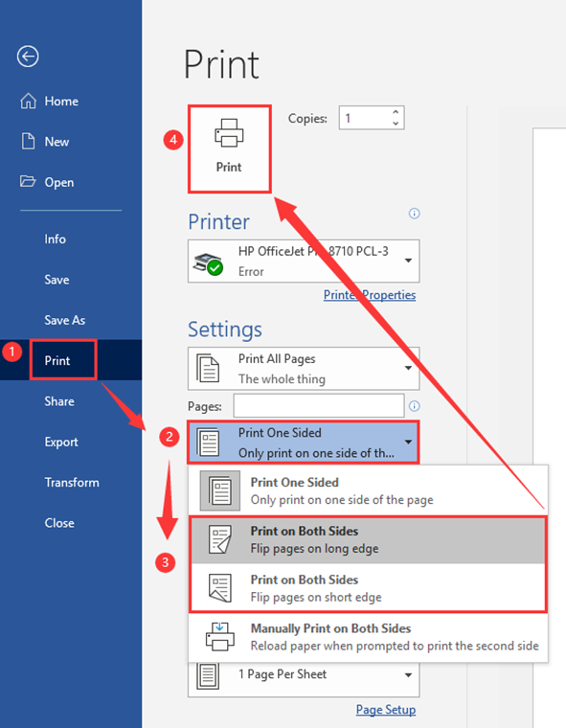Screen dimensions: 566x728
Task: Expand the Print All Pages dropdown
Action: 304,368
